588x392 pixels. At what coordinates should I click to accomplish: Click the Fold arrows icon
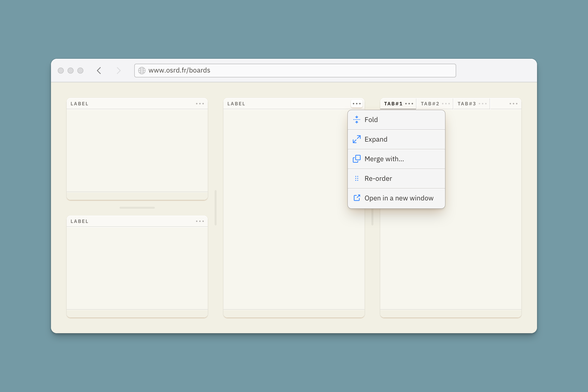pyautogui.click(x=356, y=120)
